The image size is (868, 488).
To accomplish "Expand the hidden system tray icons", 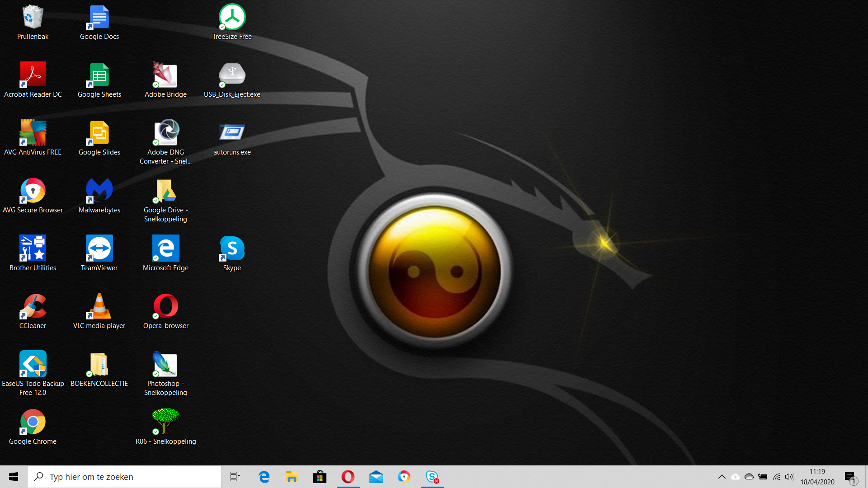I will [x=722, y=477].
